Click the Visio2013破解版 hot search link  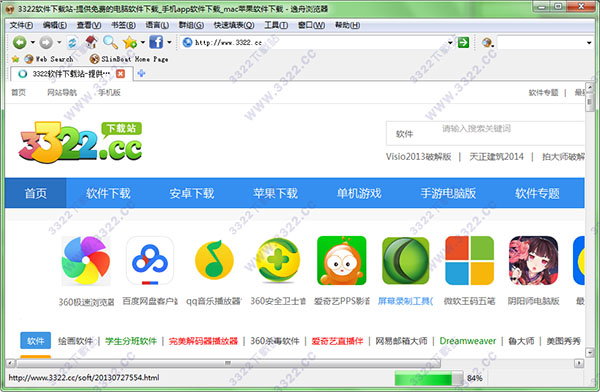coord(418,157)
